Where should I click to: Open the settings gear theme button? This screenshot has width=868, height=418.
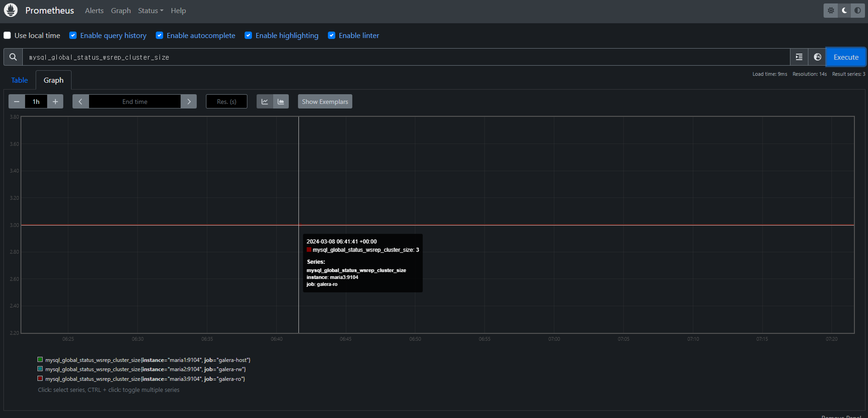831,10
